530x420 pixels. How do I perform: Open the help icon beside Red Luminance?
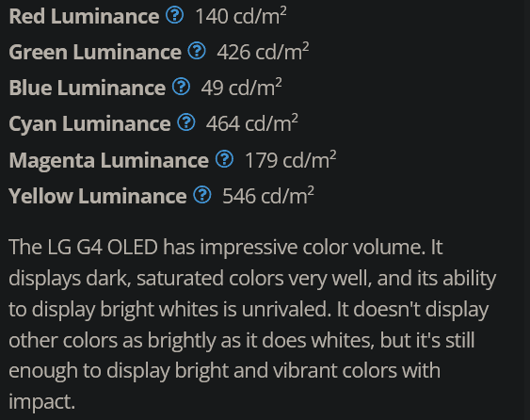pos(174,15)
